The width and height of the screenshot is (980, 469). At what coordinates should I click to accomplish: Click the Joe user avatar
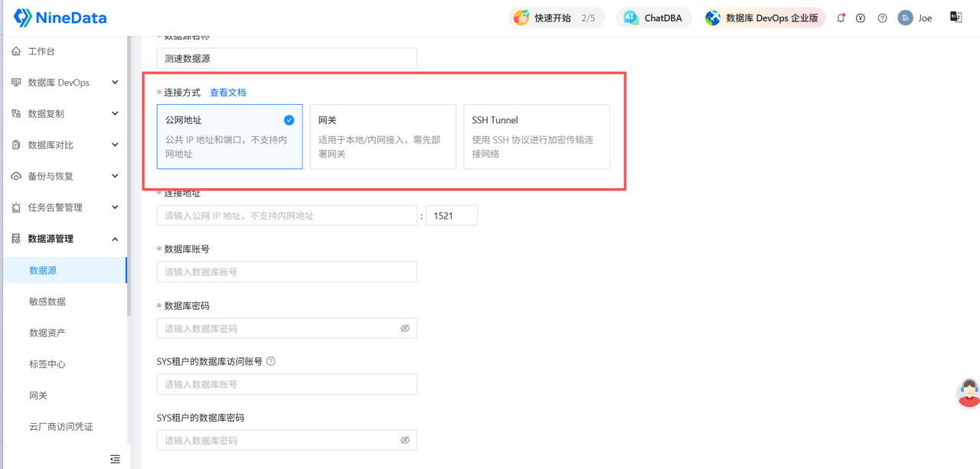click(905, 18)
